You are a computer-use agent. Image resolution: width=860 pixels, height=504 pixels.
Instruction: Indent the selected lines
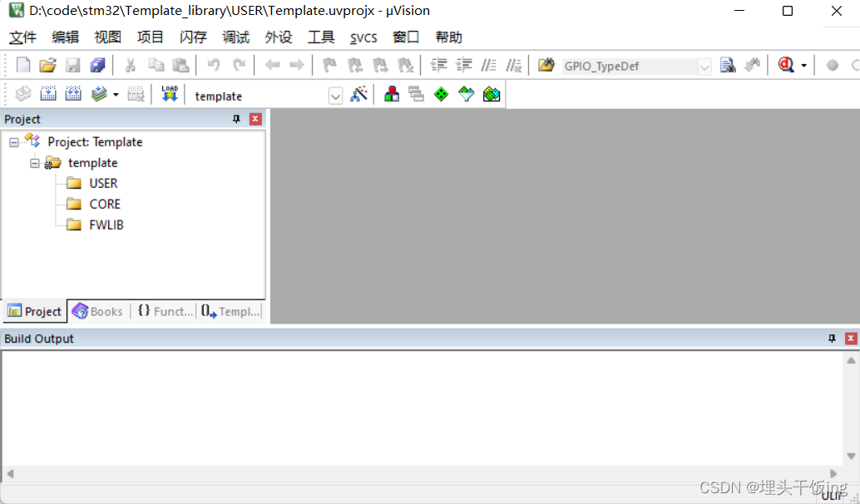point(439,65)
